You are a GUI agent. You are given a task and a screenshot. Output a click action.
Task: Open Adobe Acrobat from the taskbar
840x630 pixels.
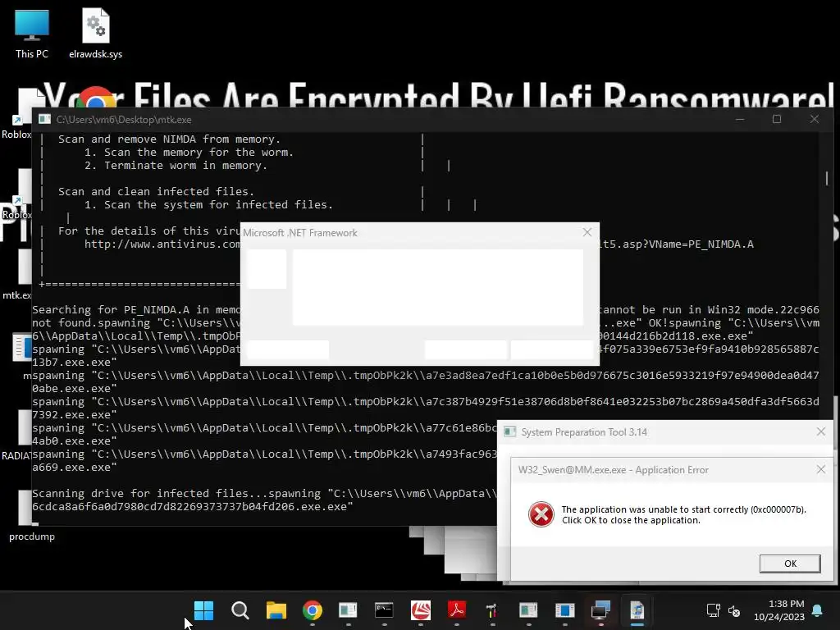[x=456, y=610]
